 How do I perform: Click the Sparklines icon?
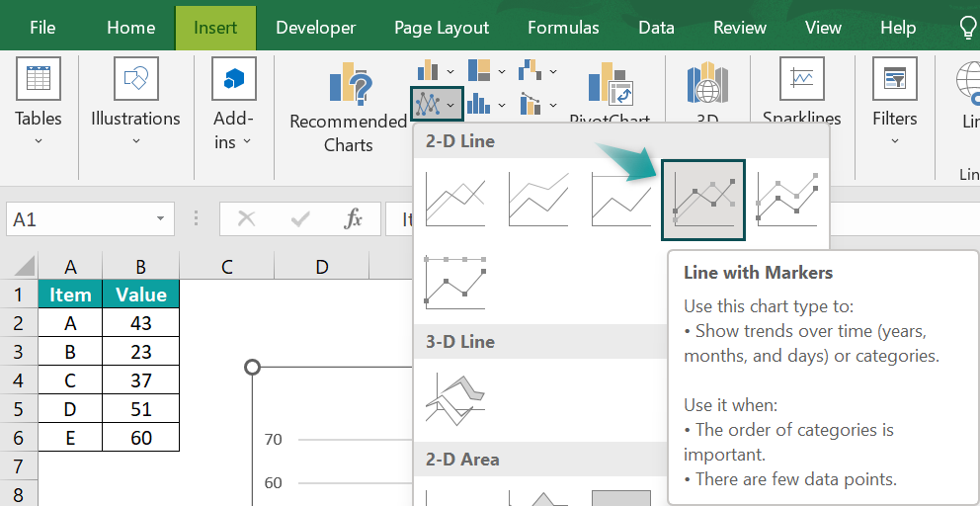802,79
